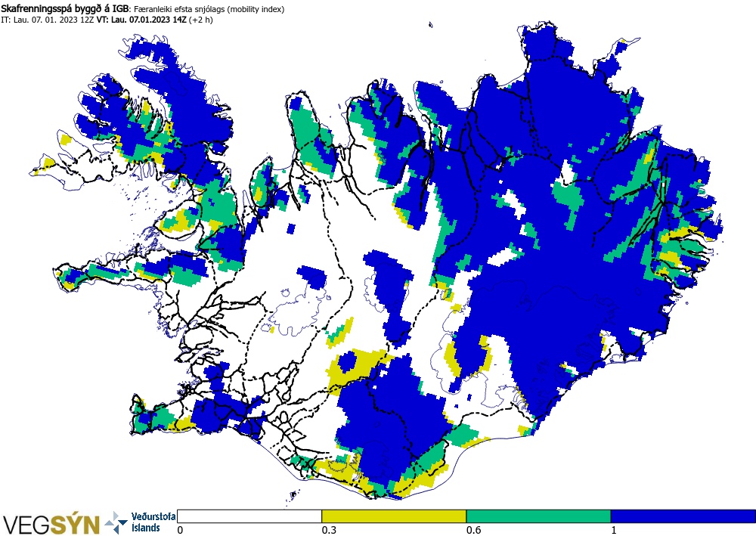Select the yellow legend color band
Image resolution: width=756 pixels, height=536 pixels.
(x=394, y=516)
